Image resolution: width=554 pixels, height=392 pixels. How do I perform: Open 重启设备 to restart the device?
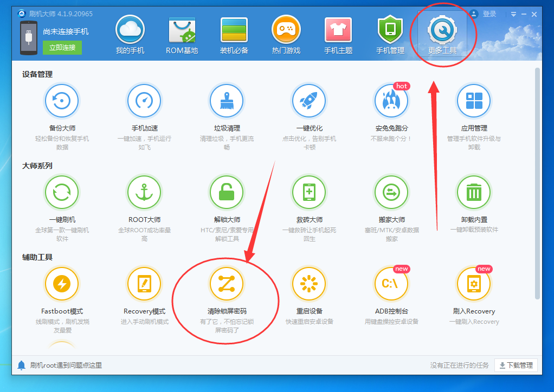(308, 283)
